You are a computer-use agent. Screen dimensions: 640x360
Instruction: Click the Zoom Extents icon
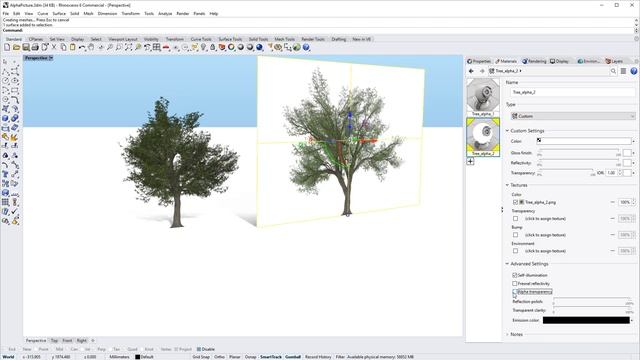click(x=129, y=47)
